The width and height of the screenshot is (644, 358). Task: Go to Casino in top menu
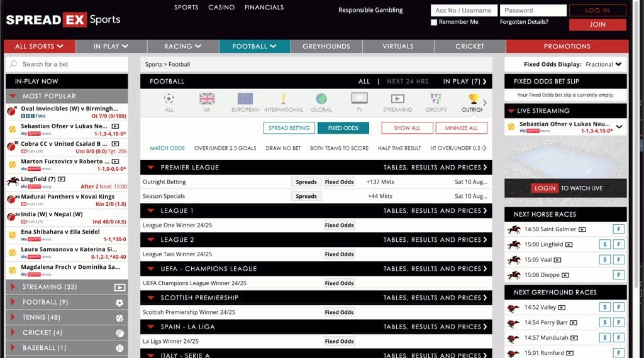click(221, 8)
